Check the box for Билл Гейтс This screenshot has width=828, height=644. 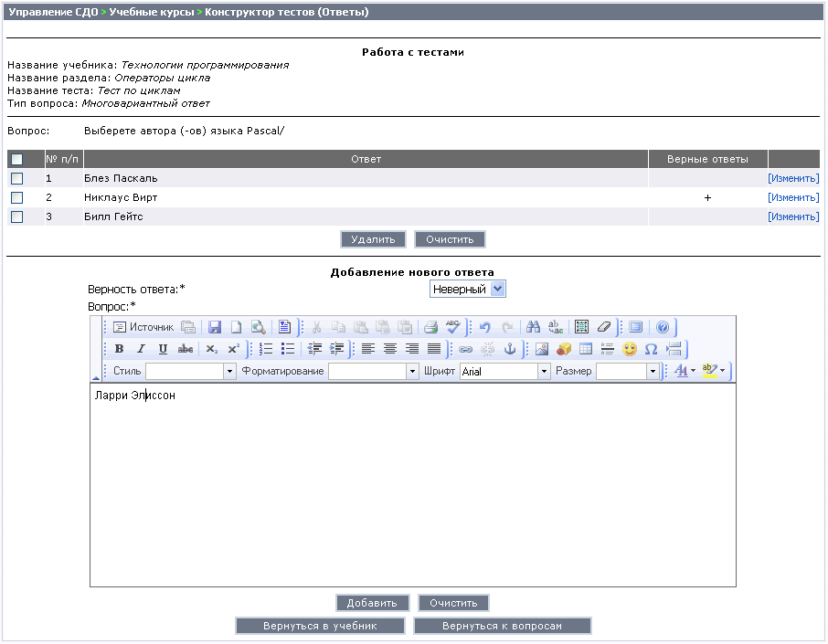(x=16, y=216)
